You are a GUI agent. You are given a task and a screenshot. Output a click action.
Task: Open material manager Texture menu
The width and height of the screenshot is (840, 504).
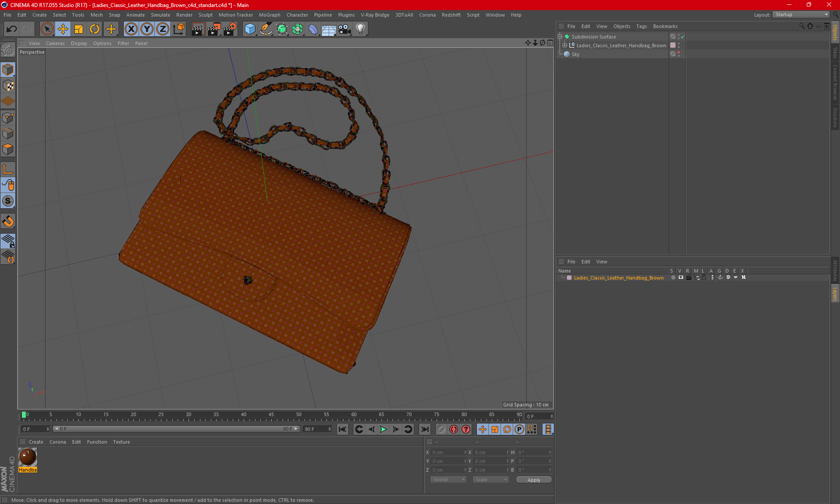coord(121,442)
